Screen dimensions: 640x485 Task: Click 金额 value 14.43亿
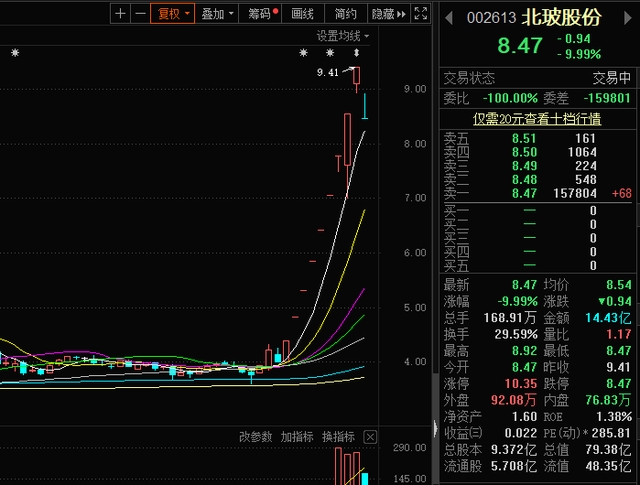click(x=608, y=318)
